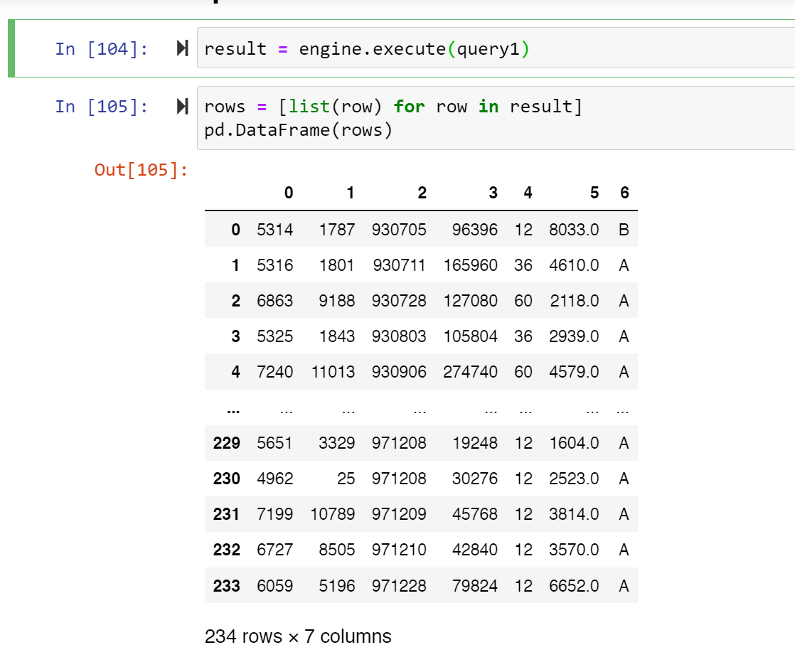Click column header 0 in the DataFrame
The width and height of the screenshot is (795, 672).
288,193
